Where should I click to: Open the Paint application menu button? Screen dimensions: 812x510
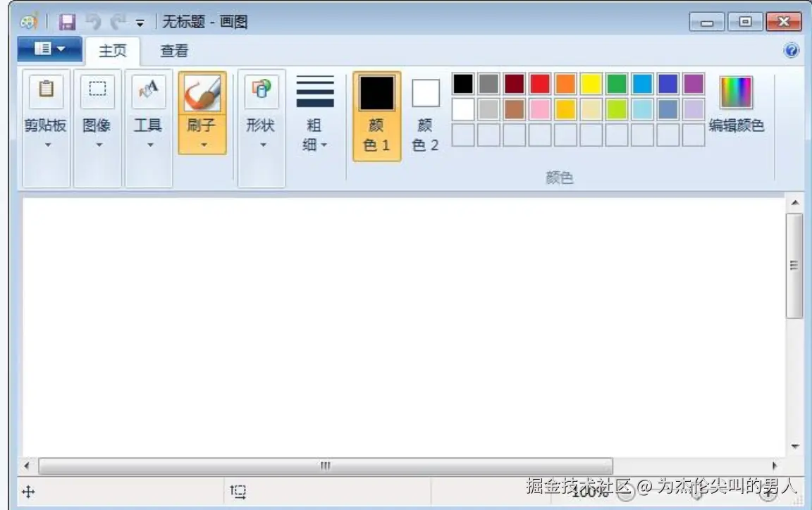coord(49,49)
